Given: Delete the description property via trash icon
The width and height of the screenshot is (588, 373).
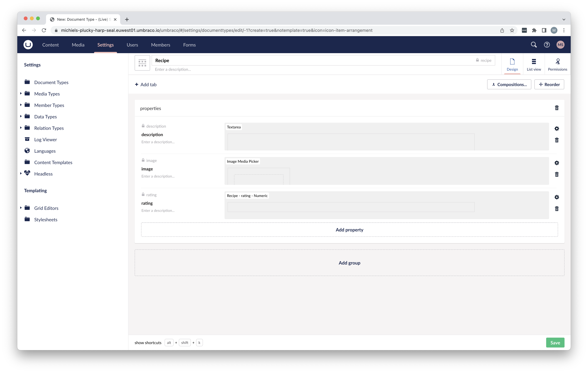Looking at the screenshot, I should (x=557, y=140).
